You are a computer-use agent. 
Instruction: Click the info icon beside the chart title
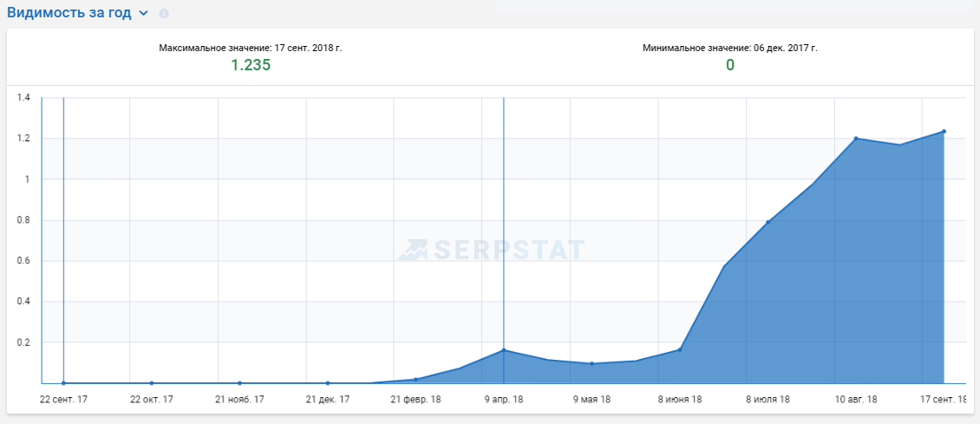tap(164, 14)
